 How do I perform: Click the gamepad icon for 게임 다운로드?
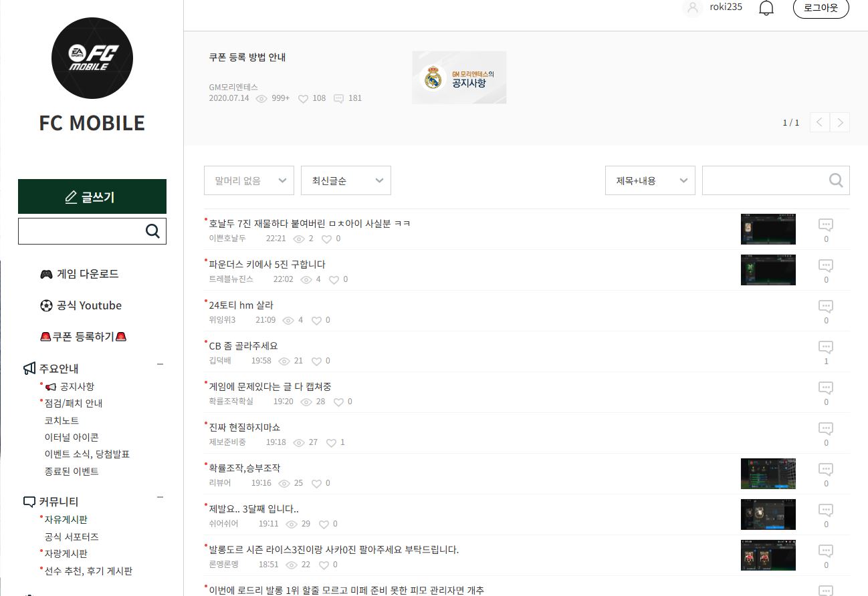(46, 274)
